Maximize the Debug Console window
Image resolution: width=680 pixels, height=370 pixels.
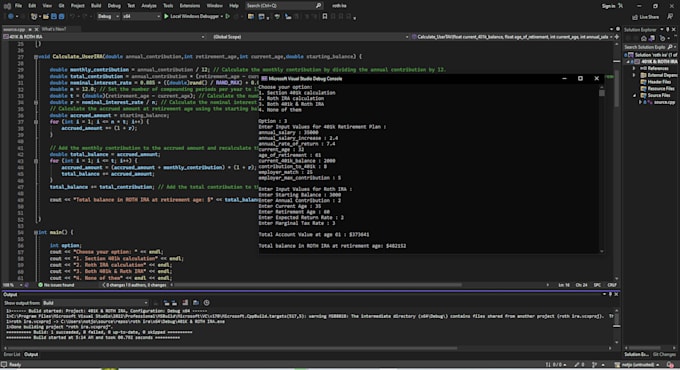[580, 79]
